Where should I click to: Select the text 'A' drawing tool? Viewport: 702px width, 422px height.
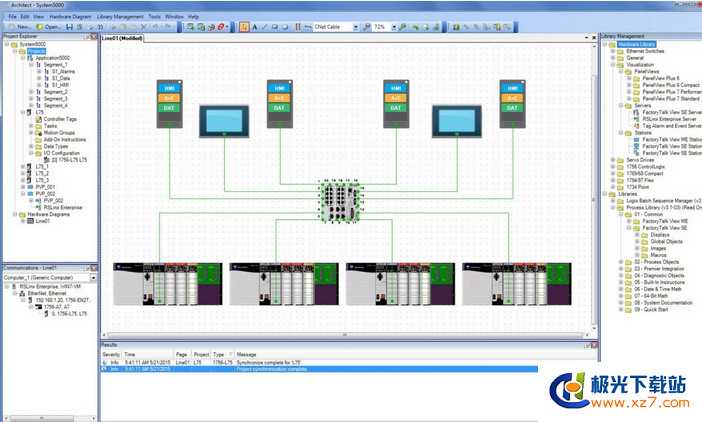[255, 27]
